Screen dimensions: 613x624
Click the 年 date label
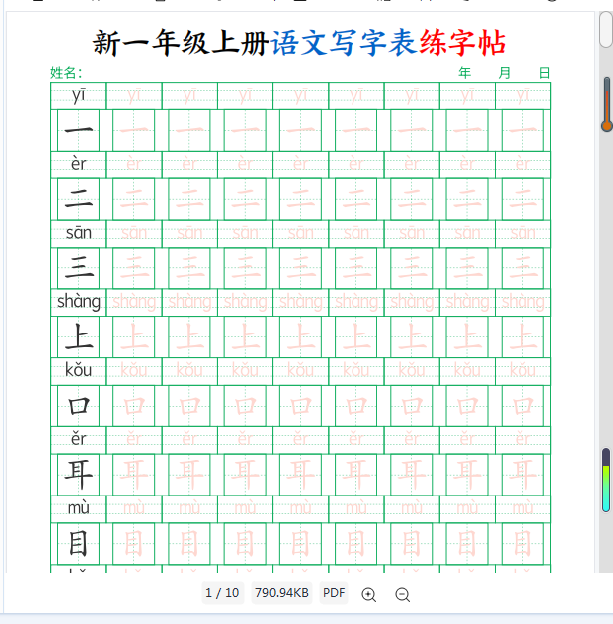(x=465, y=73)
